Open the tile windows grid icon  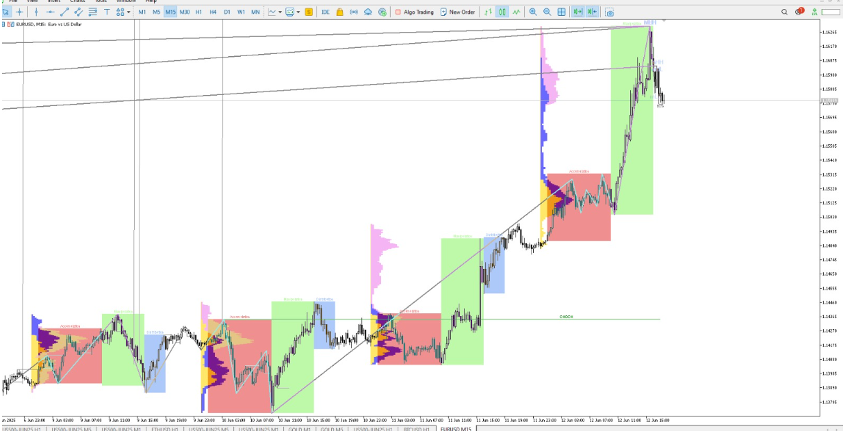point(562,12)
